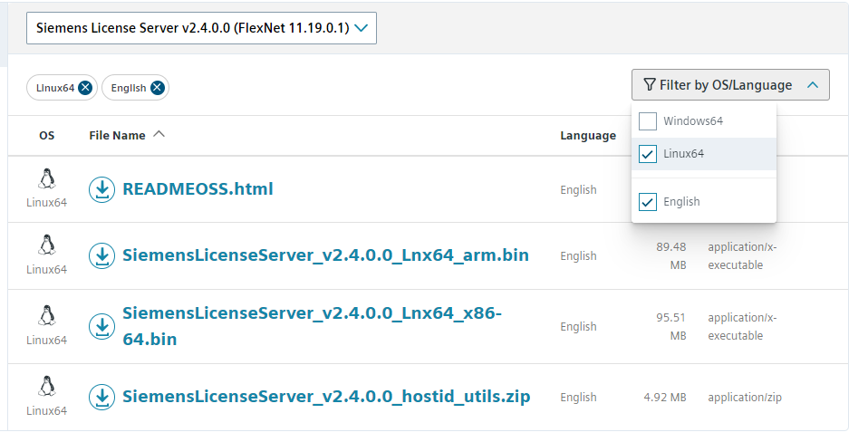
Task: Click the OS column header
Action: pyautogui.click(x=46, y=136)
